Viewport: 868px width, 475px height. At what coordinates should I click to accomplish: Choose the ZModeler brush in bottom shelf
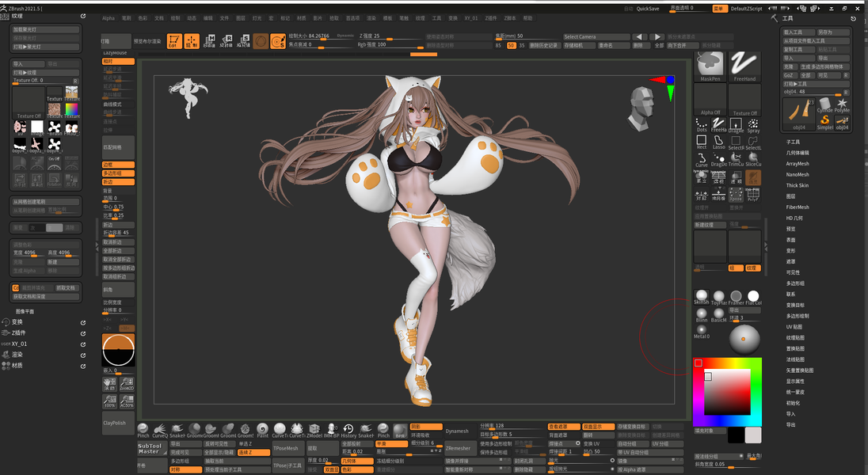(314, 431)
